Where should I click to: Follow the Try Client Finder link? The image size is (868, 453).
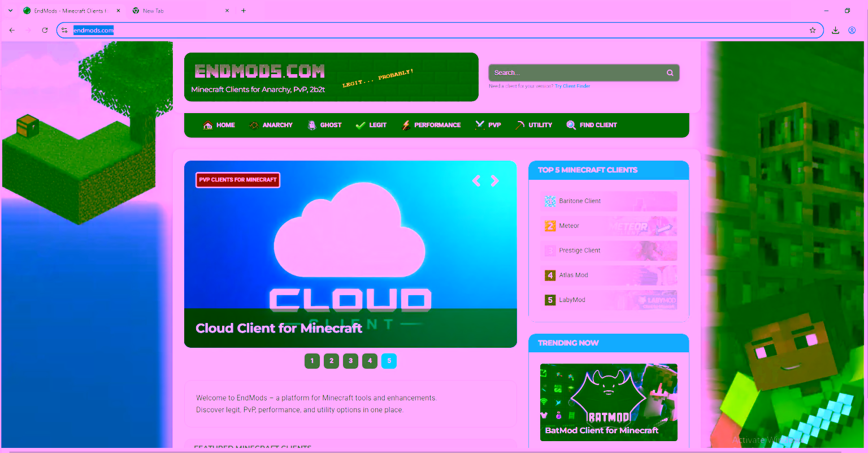click(x=572, y=86)
